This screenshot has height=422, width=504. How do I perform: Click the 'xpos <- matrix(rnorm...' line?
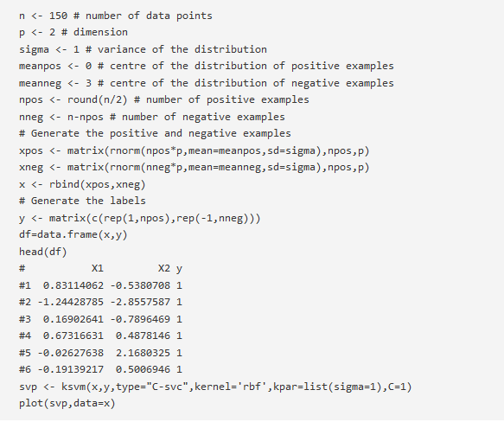195,150
